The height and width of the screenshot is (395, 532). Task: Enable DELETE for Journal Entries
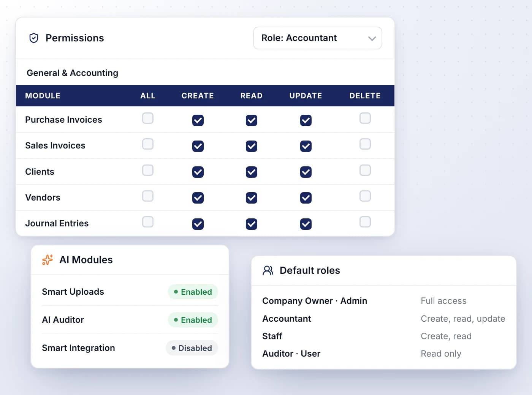[365, 222]
